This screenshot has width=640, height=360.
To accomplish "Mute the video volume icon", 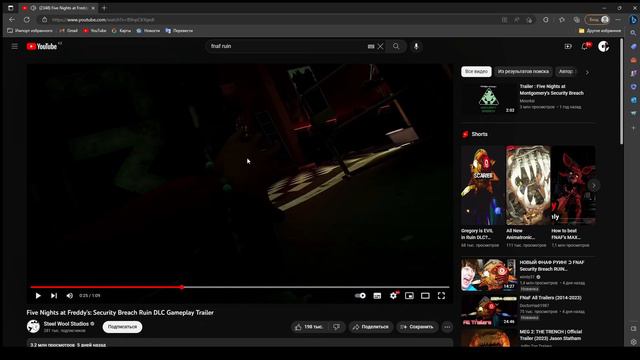I will (70, 296).
